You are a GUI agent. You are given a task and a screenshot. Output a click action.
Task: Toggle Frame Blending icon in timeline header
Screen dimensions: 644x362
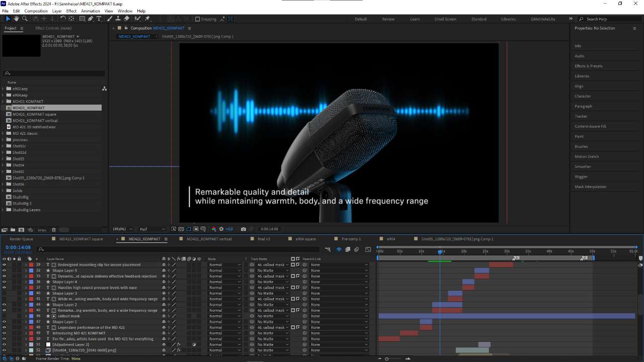pyautogui.click(x=348, y=249)
